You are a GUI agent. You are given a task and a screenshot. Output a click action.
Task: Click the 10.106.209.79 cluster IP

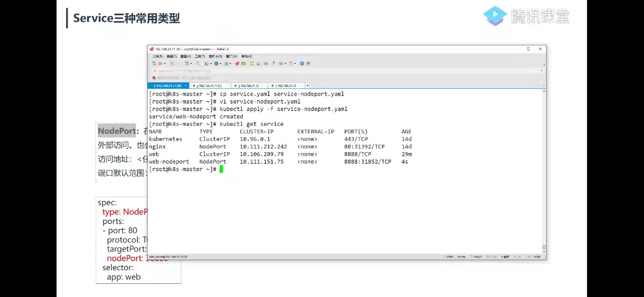point(262,154)
